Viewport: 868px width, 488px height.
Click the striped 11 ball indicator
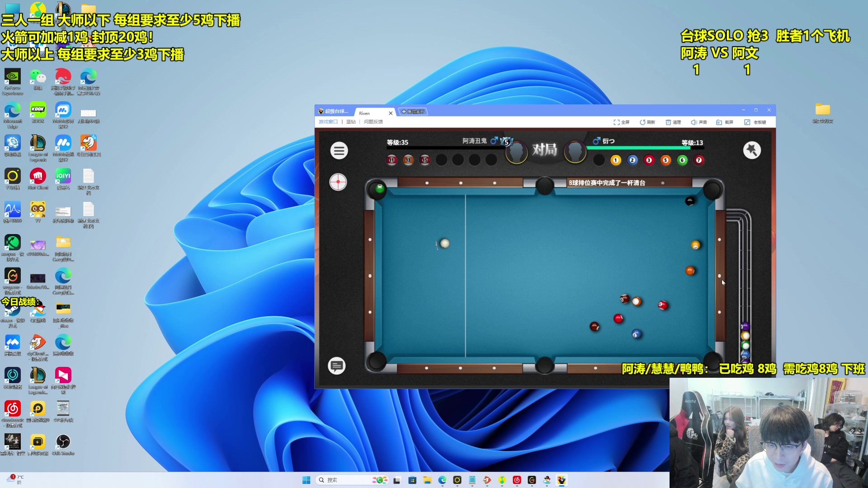click(392, 160)
